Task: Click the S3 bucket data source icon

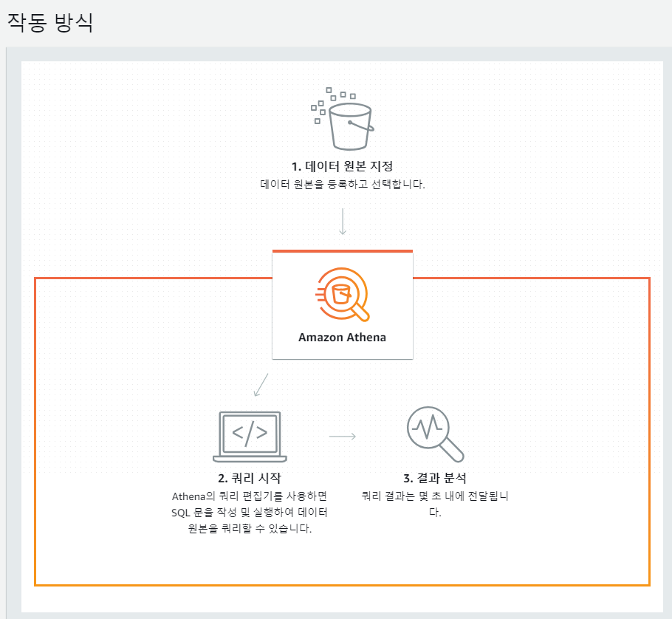Action: tap(343, 119)
